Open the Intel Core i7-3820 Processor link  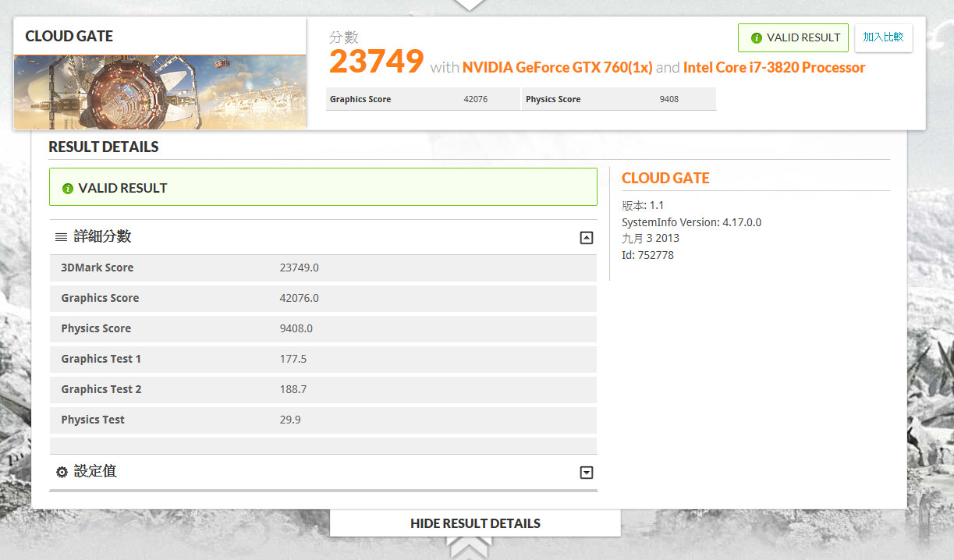point(774,68)
